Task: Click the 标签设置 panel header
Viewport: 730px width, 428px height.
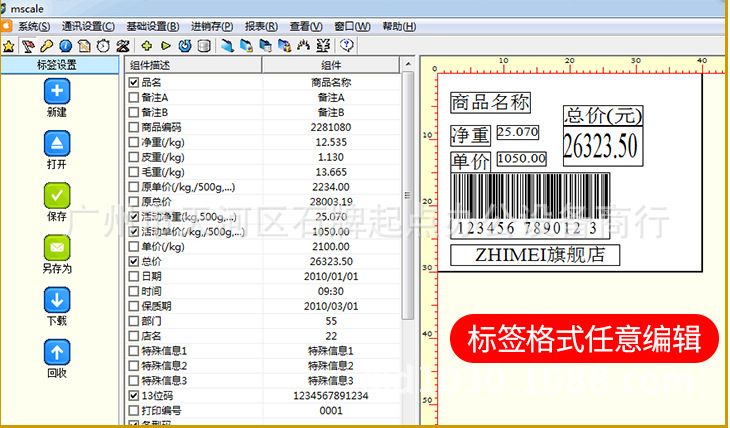Action: point(59,65)
